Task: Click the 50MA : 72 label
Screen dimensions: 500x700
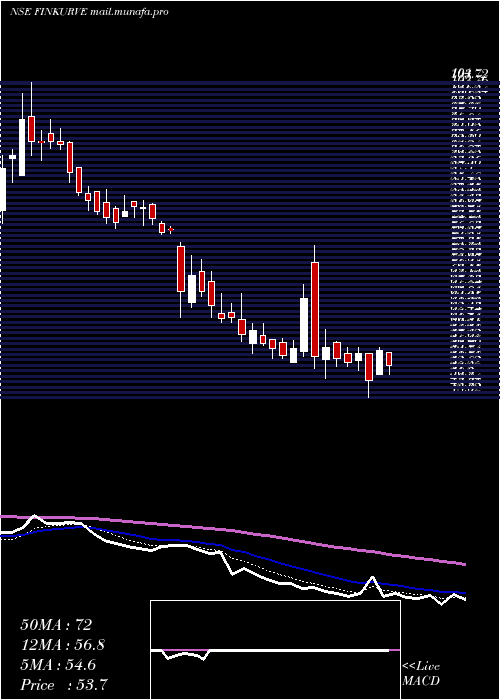Action: point(56,625)
